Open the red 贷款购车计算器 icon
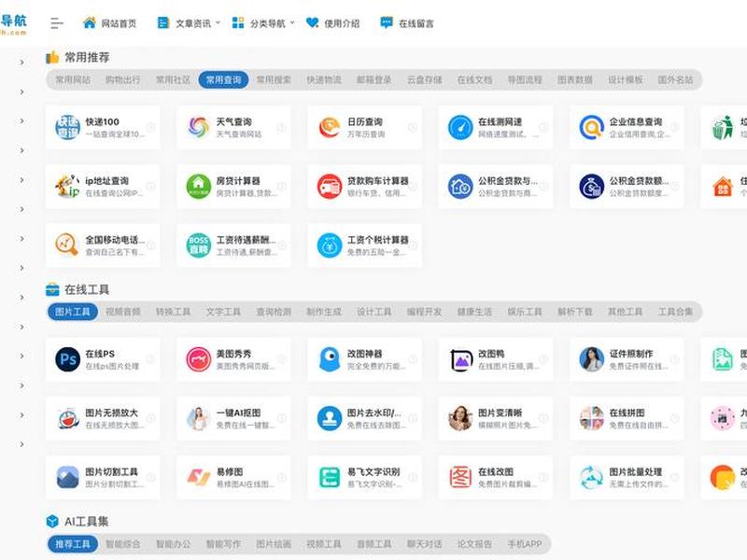This screenshot has width=747, height=560. (330, 186)
